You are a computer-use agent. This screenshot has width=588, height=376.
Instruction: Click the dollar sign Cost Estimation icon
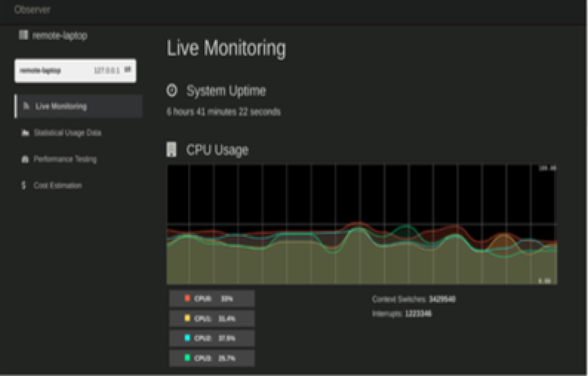(x=24, y=185)
